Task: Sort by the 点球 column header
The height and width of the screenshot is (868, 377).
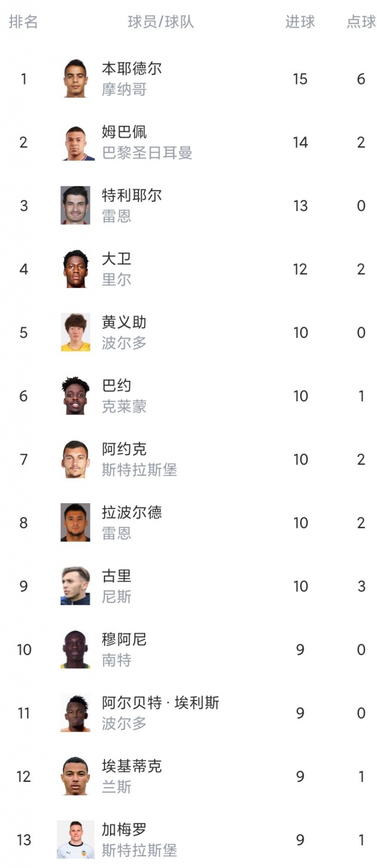Action: click(x=361, y=22)
